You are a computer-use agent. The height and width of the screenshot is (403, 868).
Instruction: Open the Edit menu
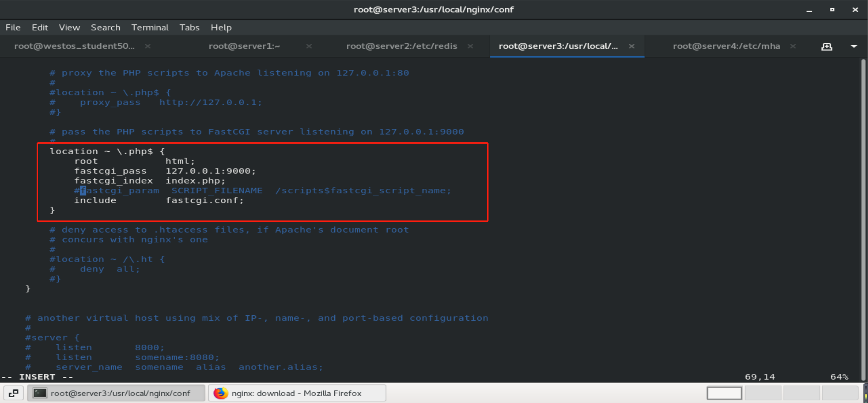(40, 28)
